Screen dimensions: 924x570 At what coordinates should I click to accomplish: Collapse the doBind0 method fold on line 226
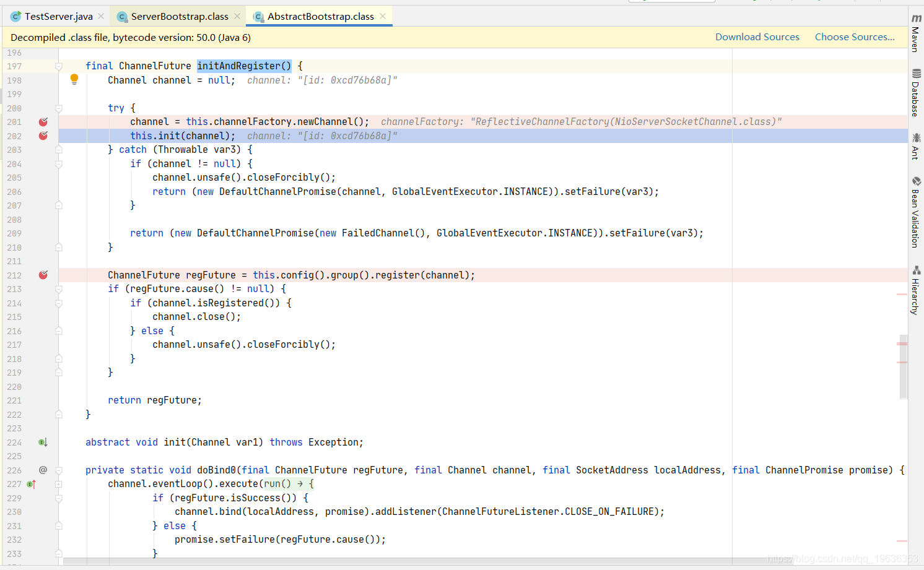coord(59,470)
